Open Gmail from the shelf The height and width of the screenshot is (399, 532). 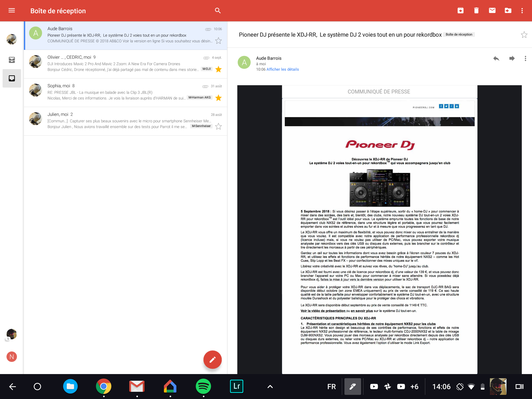(x=137, y=386)
